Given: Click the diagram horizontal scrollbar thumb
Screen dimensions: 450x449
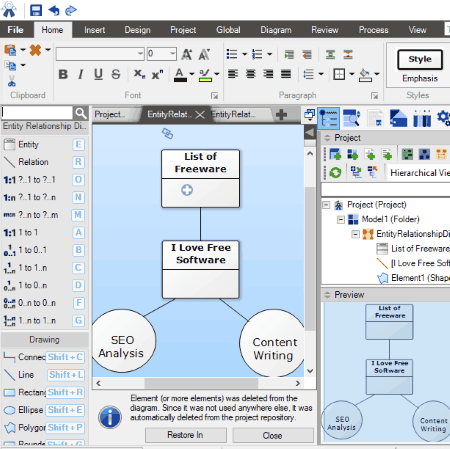Looking at the screenshot, I should pyautogui.click(x=201, y=383).
